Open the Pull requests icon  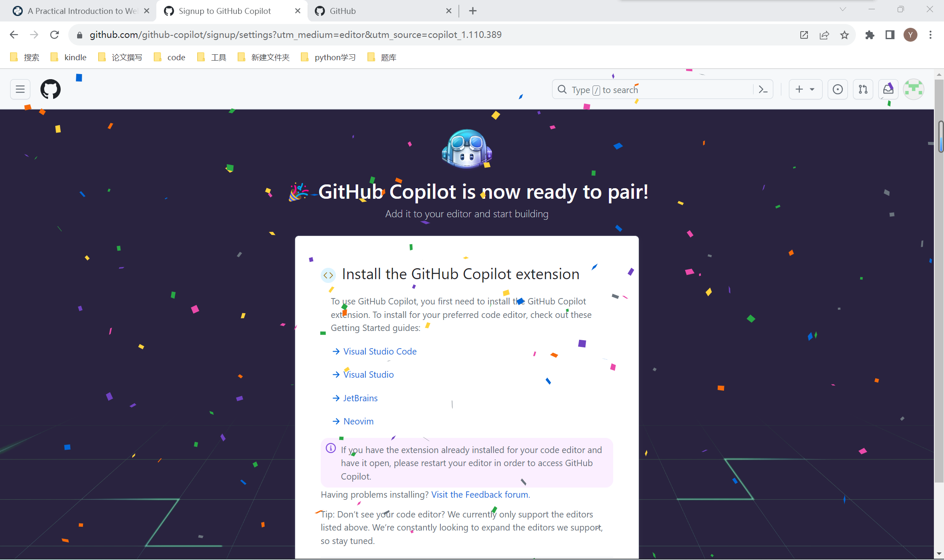pyautogui.click(x=863, y=89)
